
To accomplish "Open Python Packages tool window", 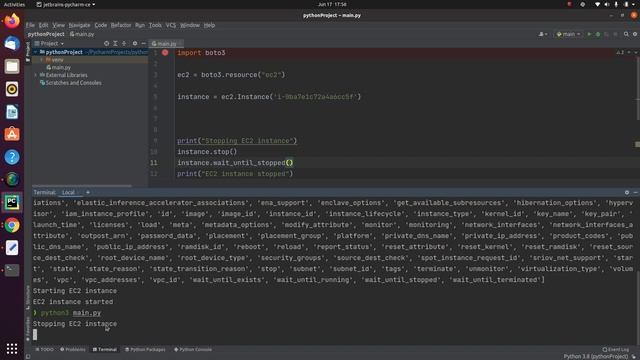I will tap(145, 349).
